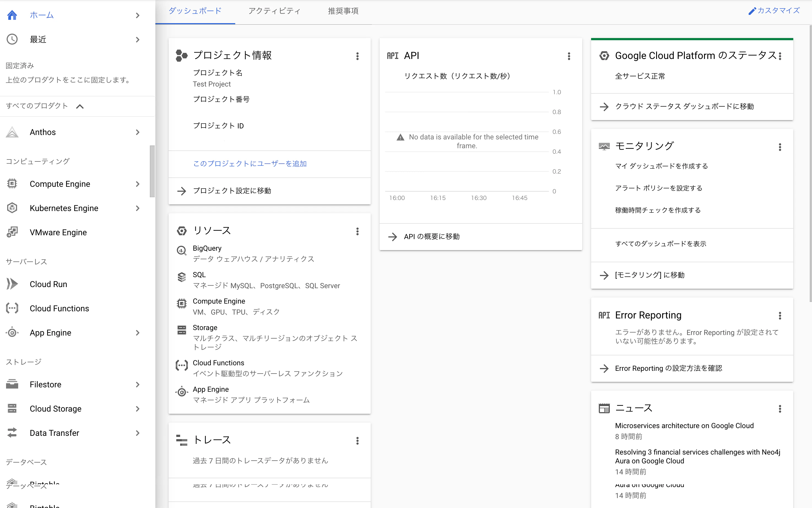This screenshot has width=812, height=508.
Task: Open the トレース card three-dot menu
Action: (357, 441)
